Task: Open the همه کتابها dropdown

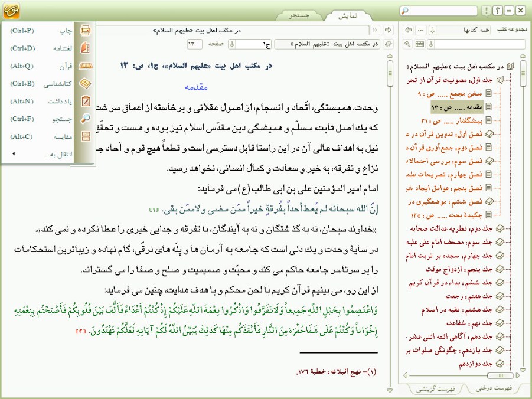Action: (433, 30)
